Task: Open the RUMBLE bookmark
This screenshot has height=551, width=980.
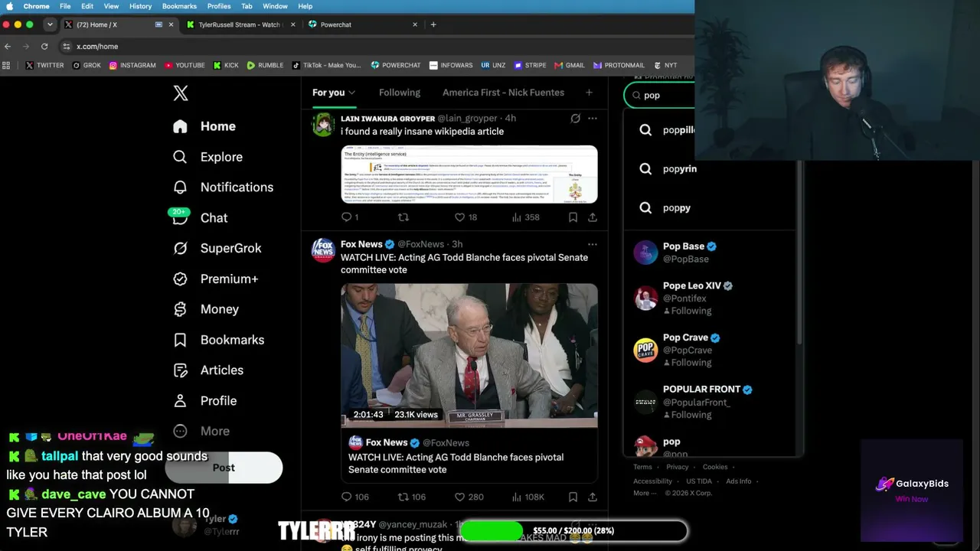Action: pyautogui.click(x=265, y=66)
